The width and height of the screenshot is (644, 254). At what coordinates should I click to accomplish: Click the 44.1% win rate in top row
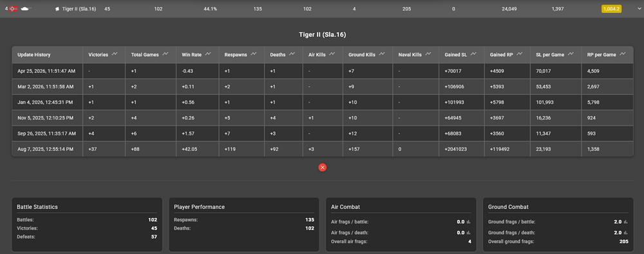211,9
